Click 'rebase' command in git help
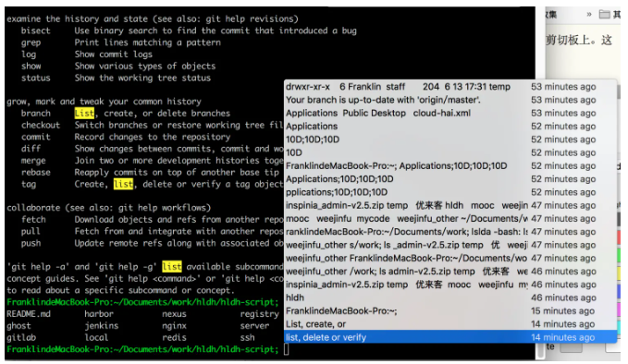The image size is (628, 364). pos(36,173)
